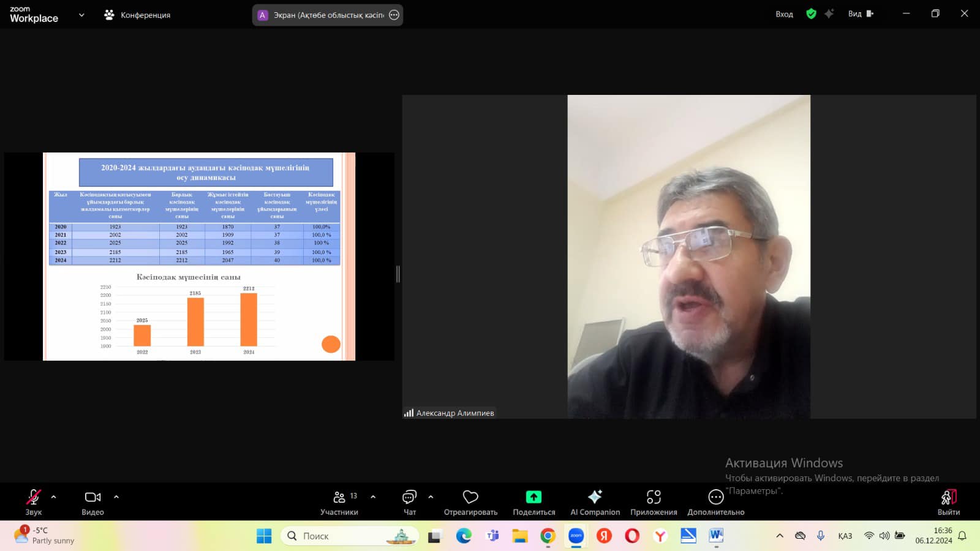Image resolution: width=980 pixels, height=551 pixels.
Task: Open Yandex Browser Y icon in taskbar
Action: pyautogui.click(x=660, y=536)
